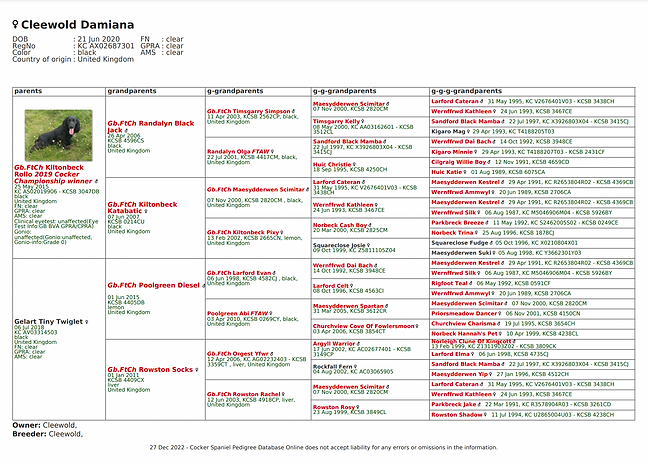Open Larford Elma link
The image size is (648, 462).
coord(450,354)
